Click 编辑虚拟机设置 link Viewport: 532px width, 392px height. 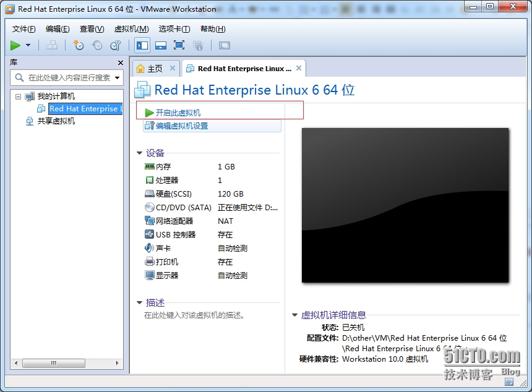(181, 126)
